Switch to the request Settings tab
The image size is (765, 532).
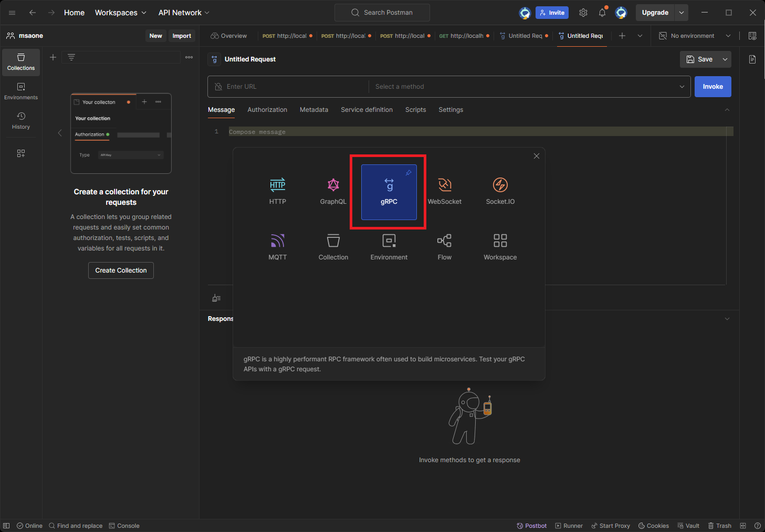[451, 110]
